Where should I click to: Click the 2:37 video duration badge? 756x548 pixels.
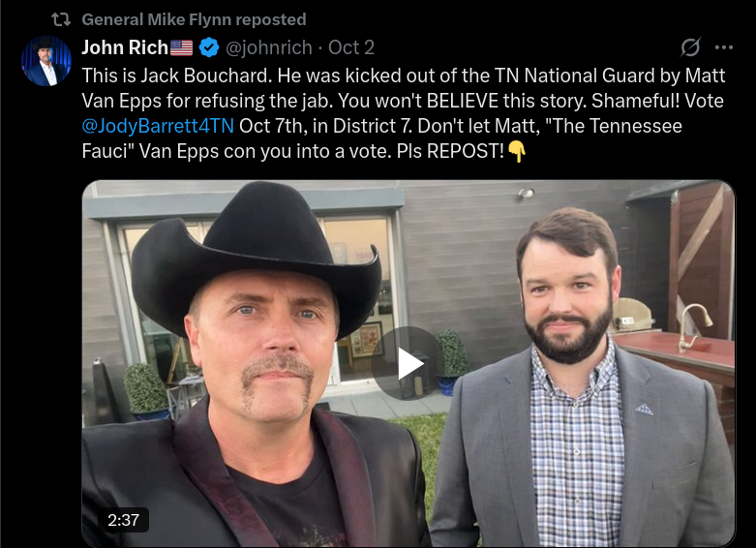(x=123, y=519)
